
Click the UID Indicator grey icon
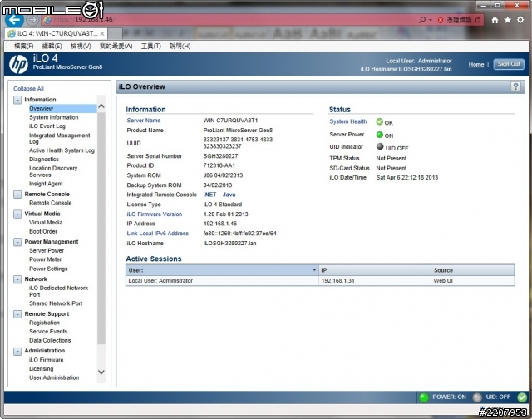(x=380, y=146)
